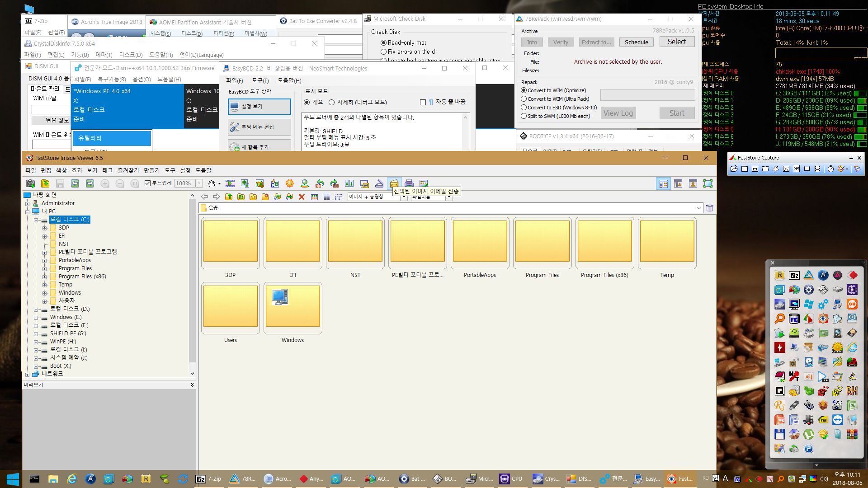This screenshot has width=868, height=488.
Task: Select Convert to ESD (Windows 8-10)
Action: point(524,108)
